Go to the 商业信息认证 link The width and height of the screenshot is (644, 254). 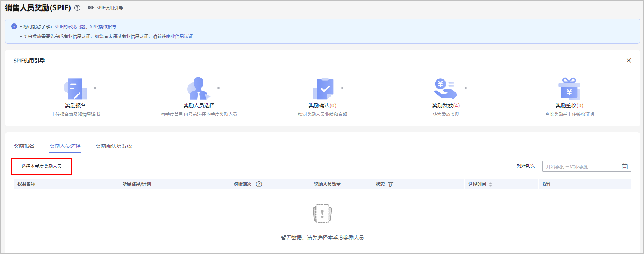coord(179,36)
